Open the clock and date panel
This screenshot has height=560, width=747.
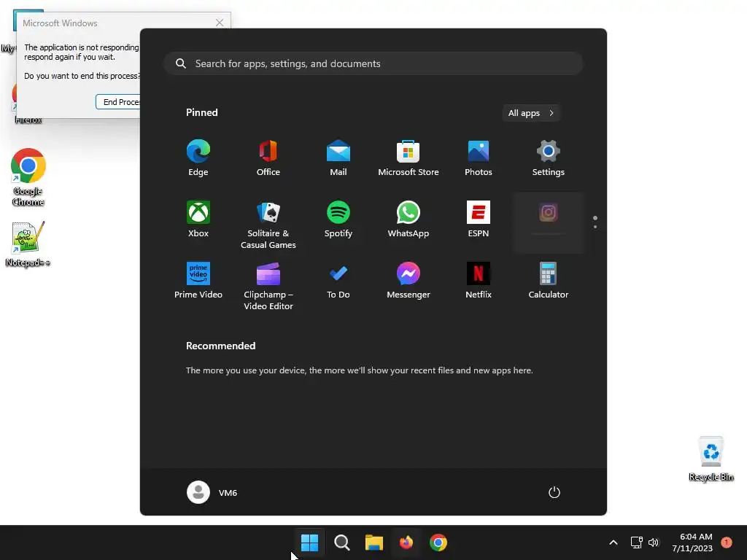692,542
